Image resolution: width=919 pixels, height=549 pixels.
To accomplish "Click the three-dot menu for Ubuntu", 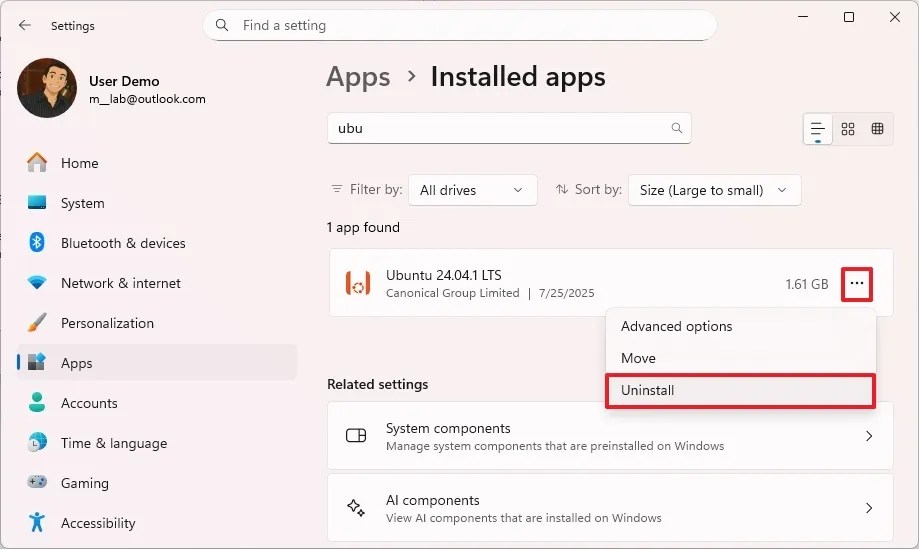I will pos(857,284).
